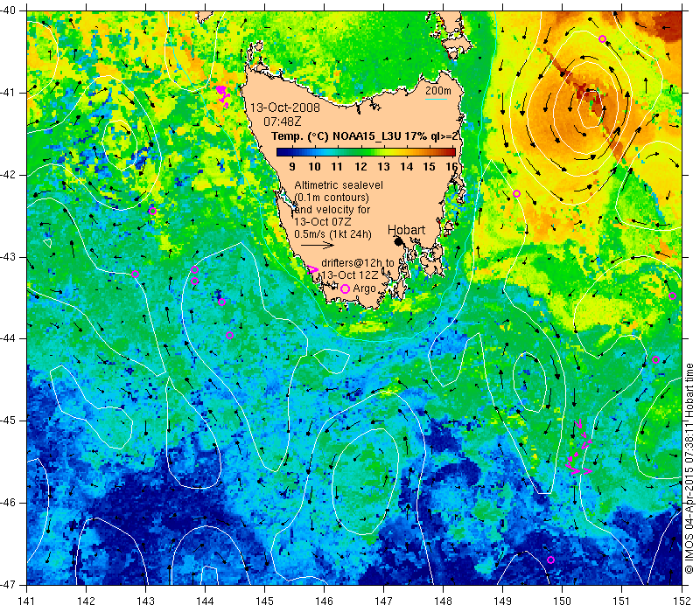The image size is (700, 612).
Task: Click inside the green eddy near 146.6E, 45.7S
Action: point(365,481)
